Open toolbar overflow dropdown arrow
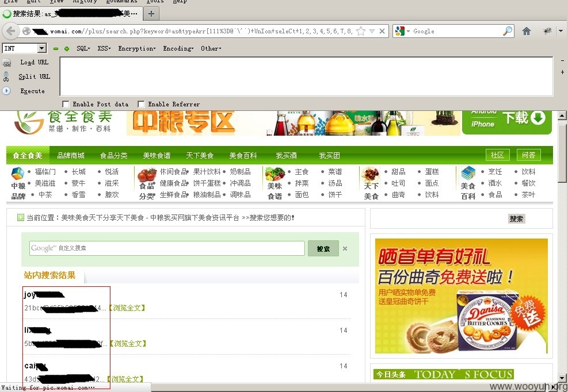Image resolution: width=568 pixels, height=392 pixels. 561,31
